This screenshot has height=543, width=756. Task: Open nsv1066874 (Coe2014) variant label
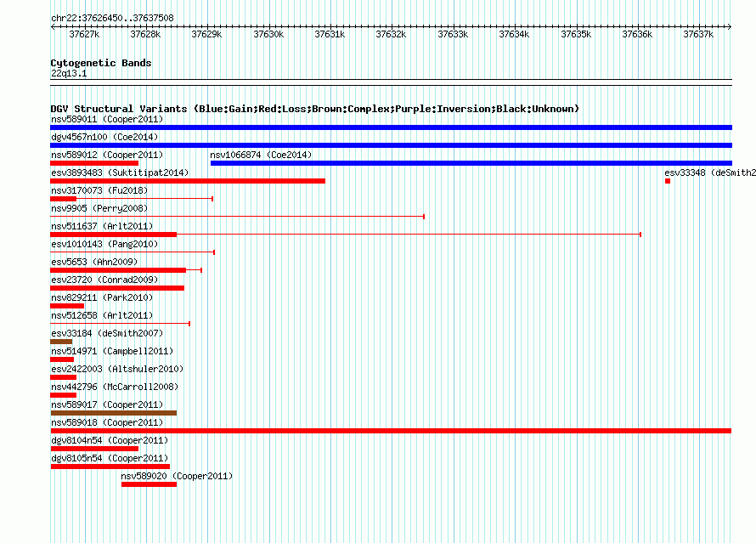[261, 155]
